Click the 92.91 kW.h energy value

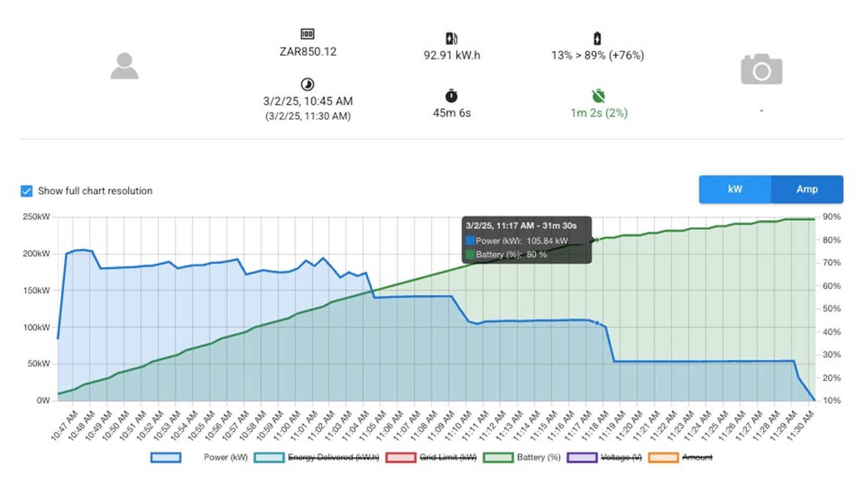click(x=452, y=56)
